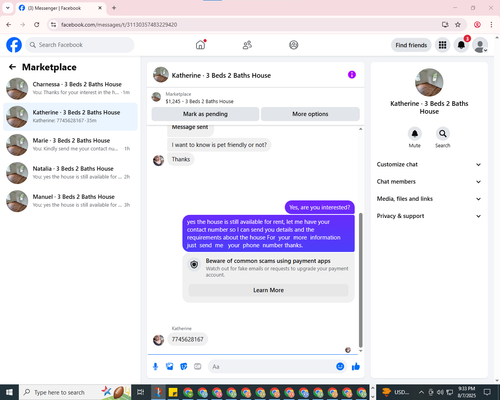Open the Facebook Home icon
Image resolution: width=500 pixels, height=400 pixels.
point(200,45)
